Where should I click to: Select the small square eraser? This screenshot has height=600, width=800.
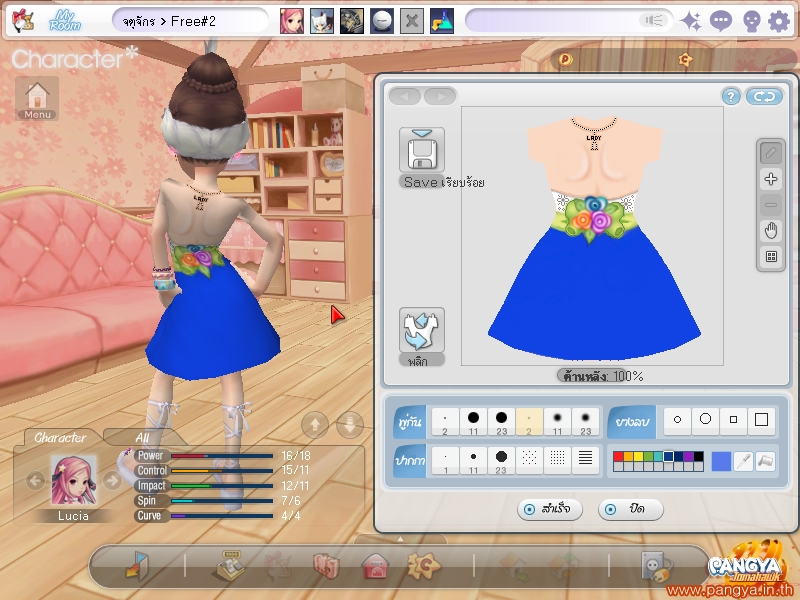tap(733, 420)
